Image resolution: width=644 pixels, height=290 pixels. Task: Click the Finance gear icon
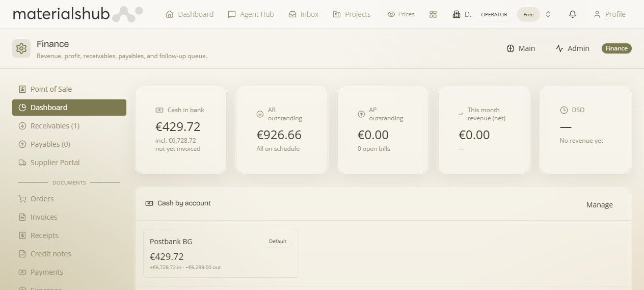pos(21,48)
